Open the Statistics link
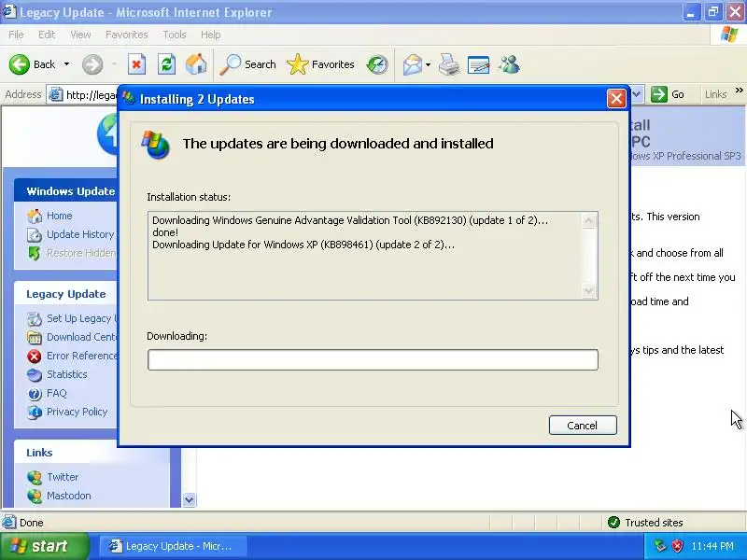This screenshot has width=747, height=560. (x=66, y=374)
